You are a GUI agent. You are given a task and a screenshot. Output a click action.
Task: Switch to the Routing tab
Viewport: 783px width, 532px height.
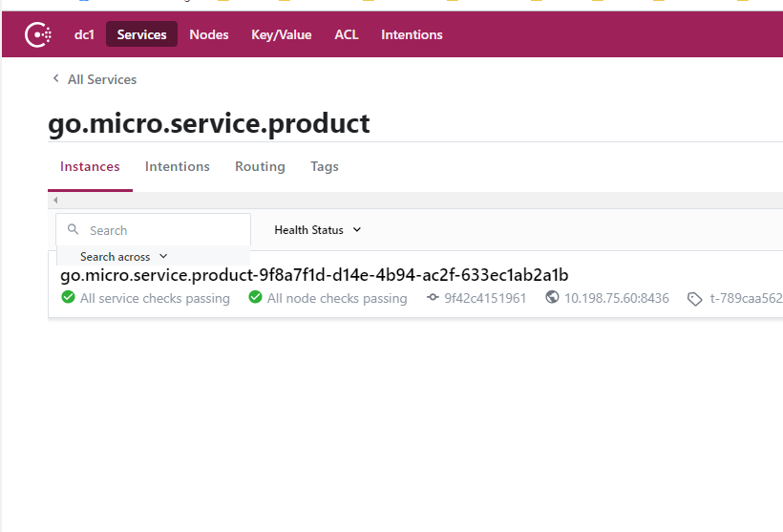click(x=260, y=166)
